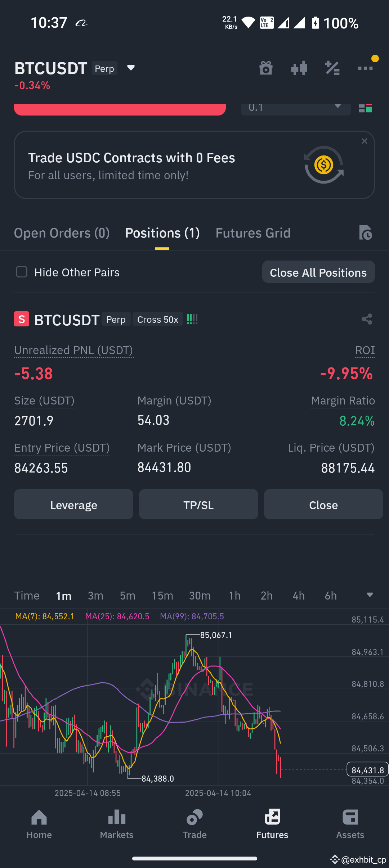
Task: Check the Hide Other Pairs box
Action: (22, 272)
